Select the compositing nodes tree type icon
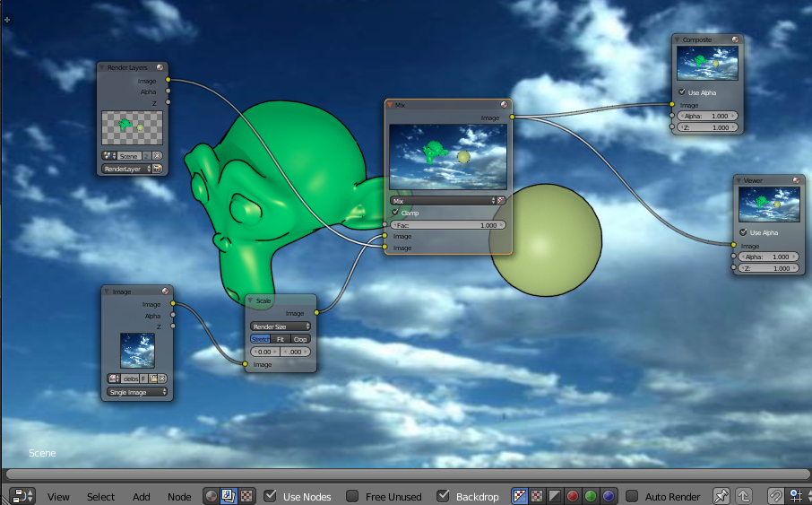The image size is (812, 505). coord(229,496)
